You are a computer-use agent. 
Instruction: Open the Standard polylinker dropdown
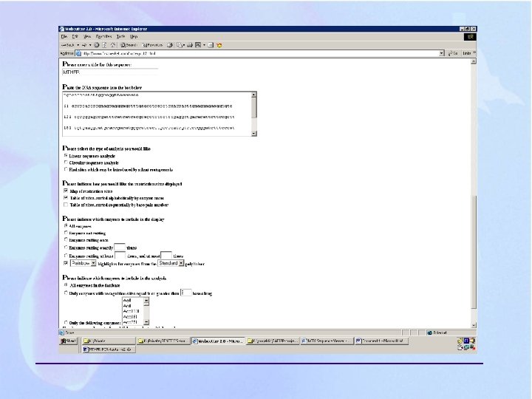(x=171, y=263)
